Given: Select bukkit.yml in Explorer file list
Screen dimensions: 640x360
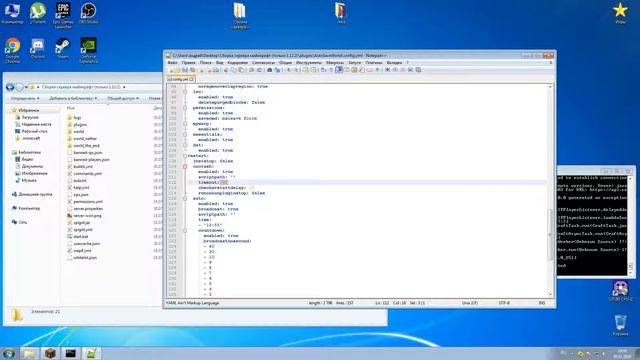Looking at the screenshot, I should click(80, 167).
